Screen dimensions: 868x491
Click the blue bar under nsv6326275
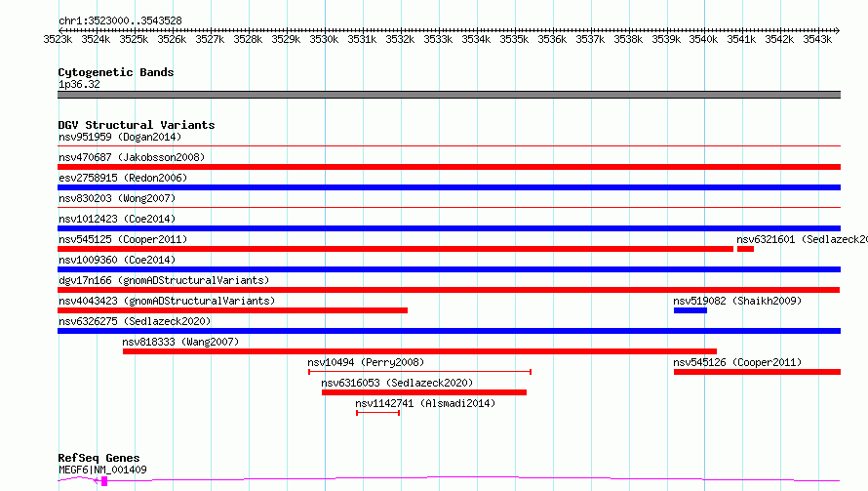click(449, 331)
